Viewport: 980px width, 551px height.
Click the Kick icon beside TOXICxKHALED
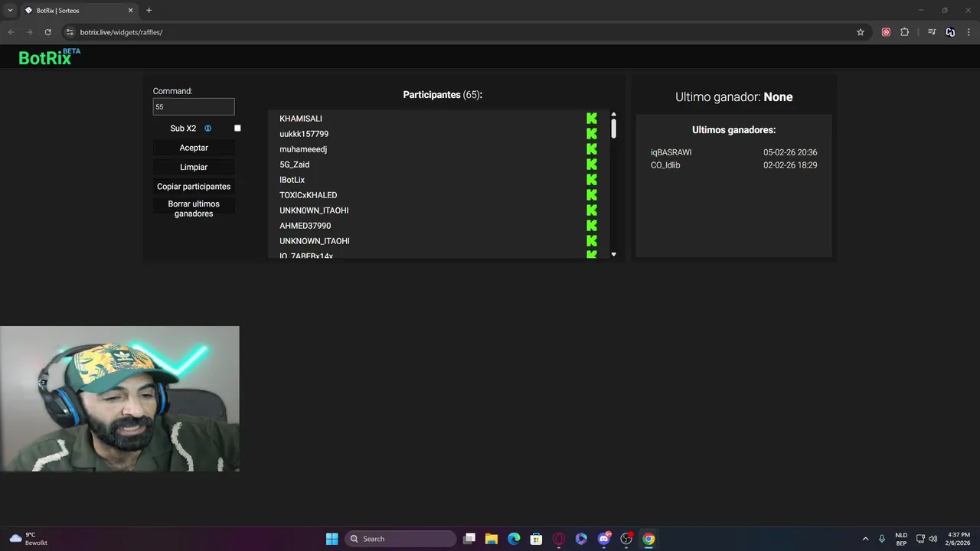point(592,195)
